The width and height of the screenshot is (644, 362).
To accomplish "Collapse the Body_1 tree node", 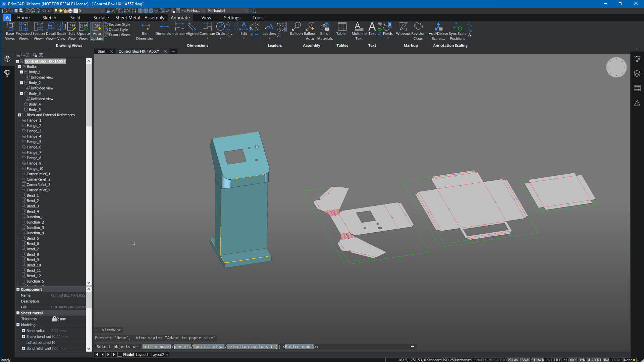I will pyautogui.click(x=22, y=72).
